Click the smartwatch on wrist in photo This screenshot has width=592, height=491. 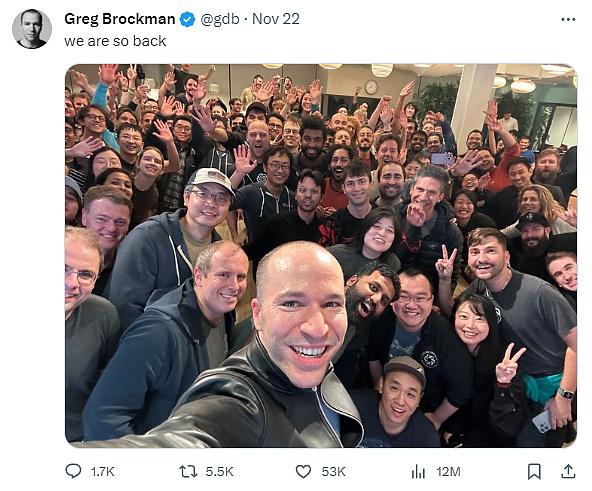tap(566, 394)
